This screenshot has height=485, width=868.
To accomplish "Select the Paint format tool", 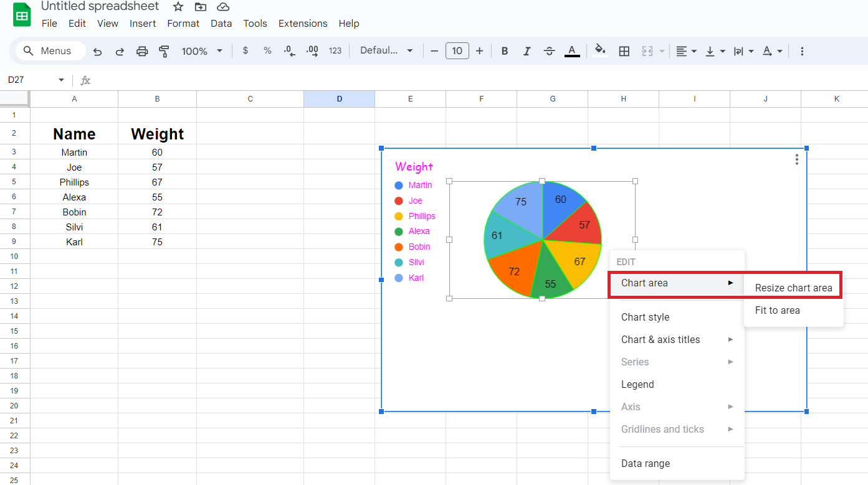I will pyautogui.click(x=163, y=51).
